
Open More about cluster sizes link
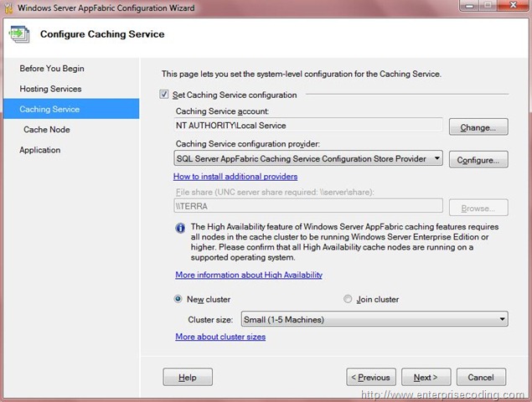[x=220, y=337]
